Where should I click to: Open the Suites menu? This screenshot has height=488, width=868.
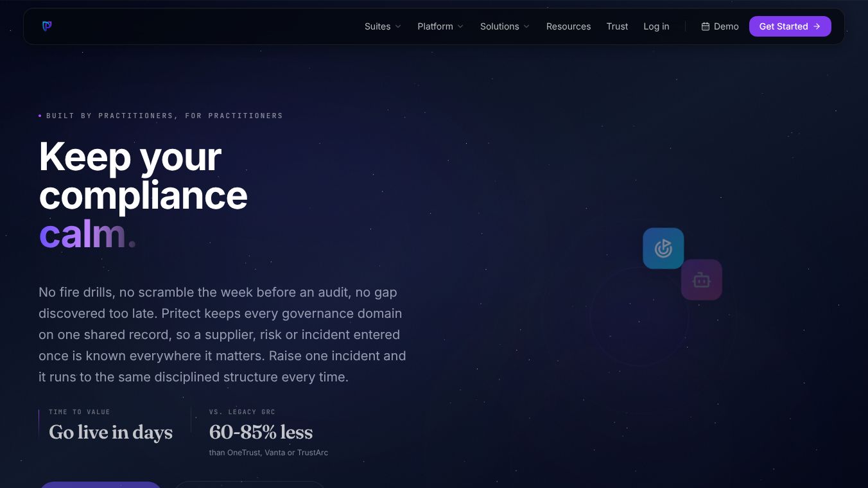pos(383,26)
